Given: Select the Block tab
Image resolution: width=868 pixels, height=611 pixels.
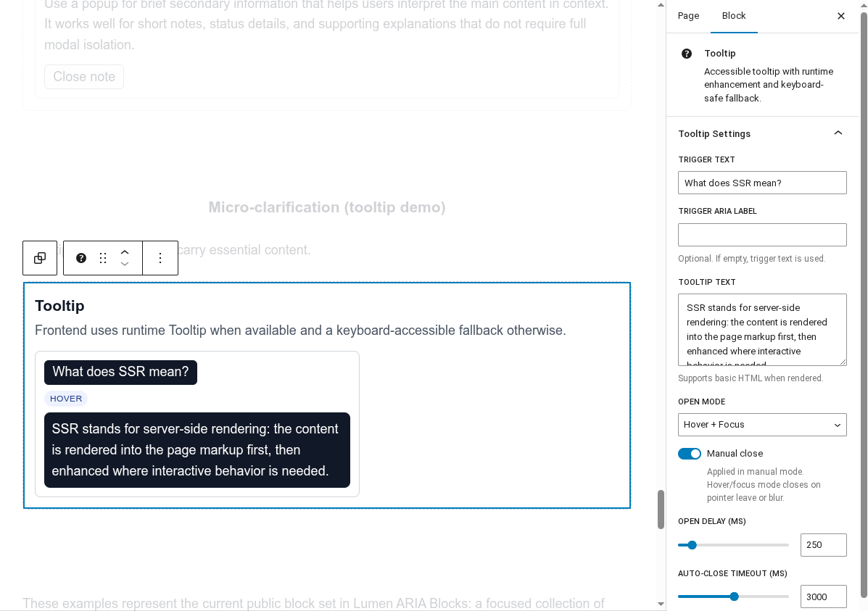Looking at the screenshot, I should [734, 16].
